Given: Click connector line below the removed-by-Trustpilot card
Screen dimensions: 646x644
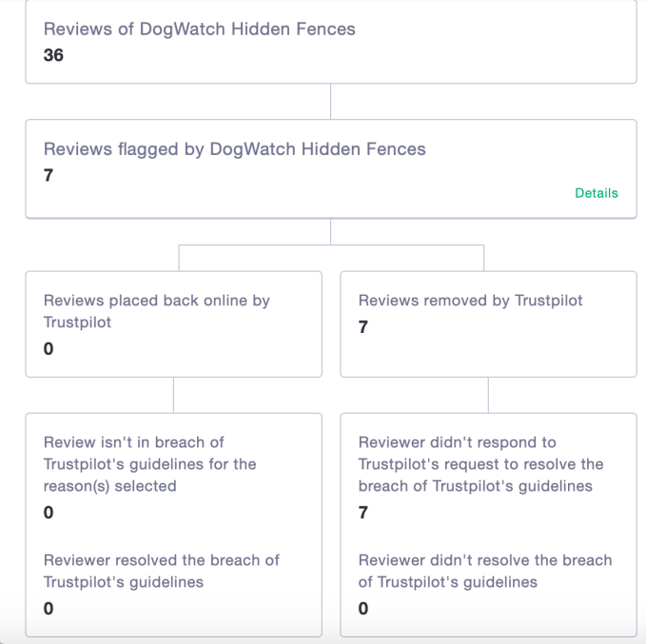Looking at the screenshot, I should [488, 395].
